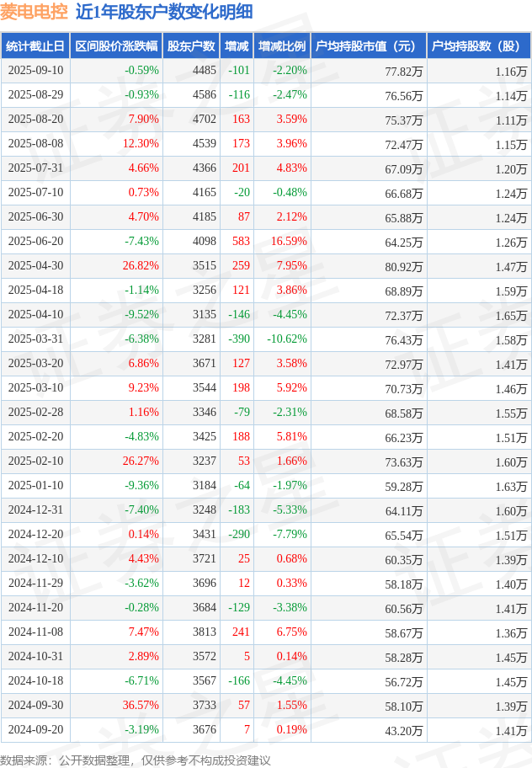Click the 26.82% price change cell
The height and width of the screenshot is (768, 532).
(x=141, y=266)
